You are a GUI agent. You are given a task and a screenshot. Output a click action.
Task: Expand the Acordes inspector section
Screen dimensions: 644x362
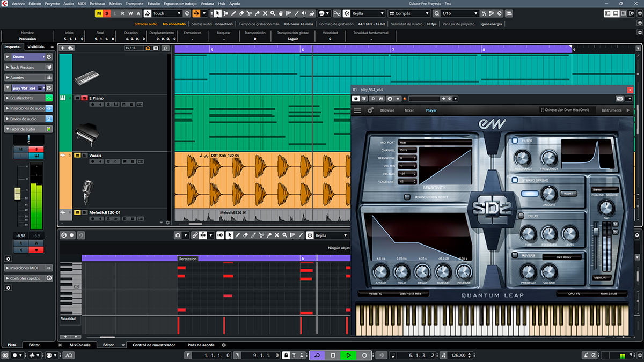tap(29, 78)
